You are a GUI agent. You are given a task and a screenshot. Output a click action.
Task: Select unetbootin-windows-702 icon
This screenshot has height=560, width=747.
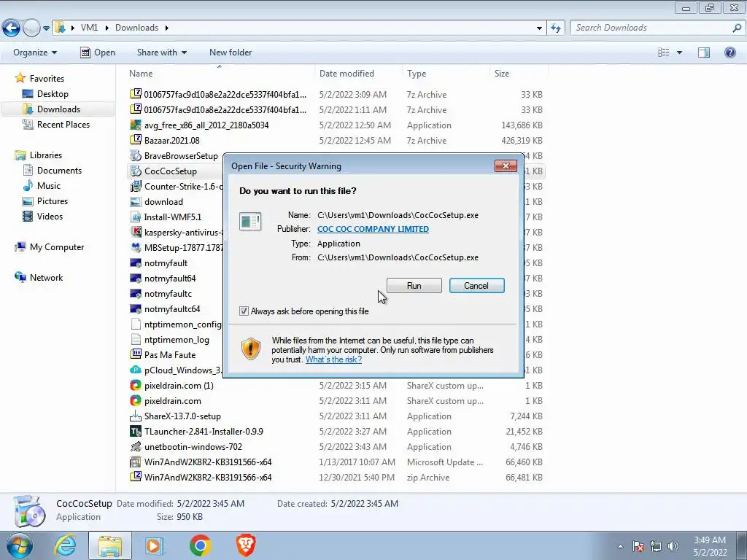[136, 447]
